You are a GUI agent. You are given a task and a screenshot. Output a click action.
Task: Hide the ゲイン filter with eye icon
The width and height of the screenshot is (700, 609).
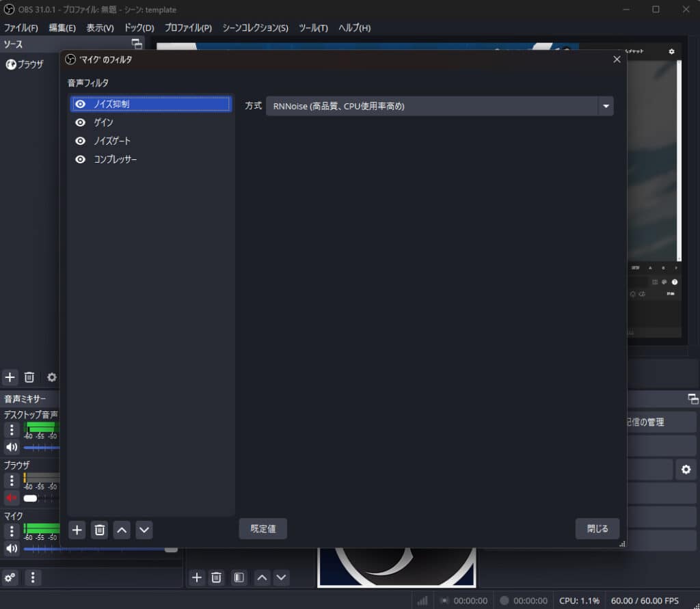[x=81, y=122]
